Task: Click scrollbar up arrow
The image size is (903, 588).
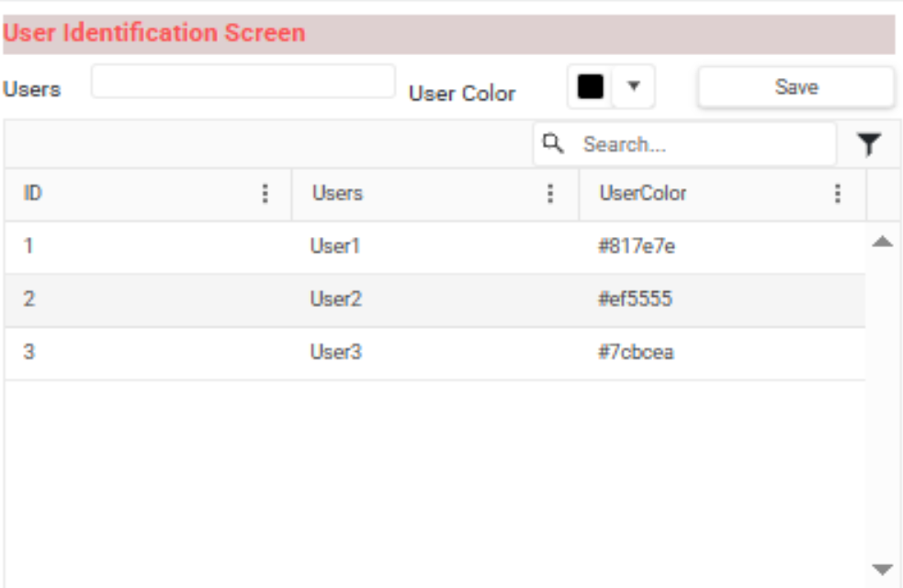Action: tap(882, 242)
